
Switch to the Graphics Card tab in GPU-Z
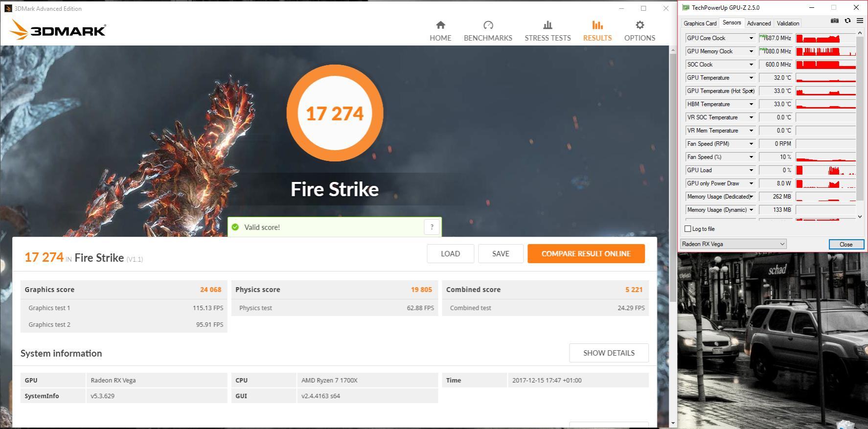(700, 23)
